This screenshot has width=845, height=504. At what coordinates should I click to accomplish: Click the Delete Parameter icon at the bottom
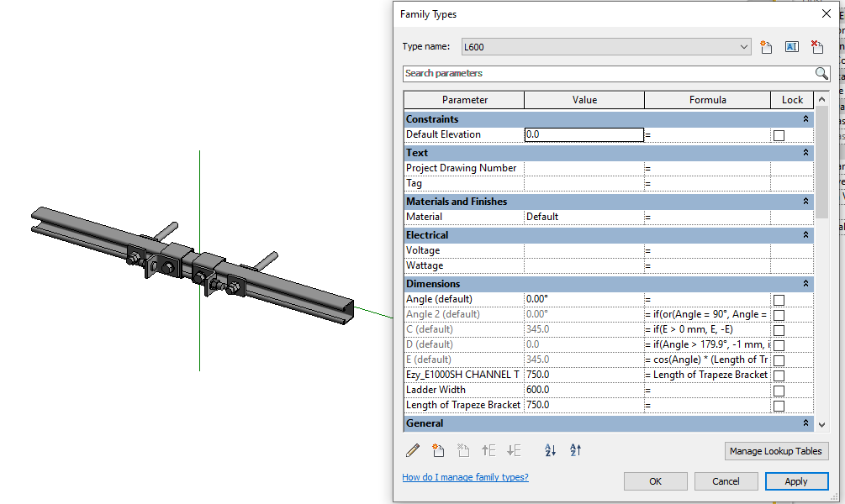tap(463, 450)
